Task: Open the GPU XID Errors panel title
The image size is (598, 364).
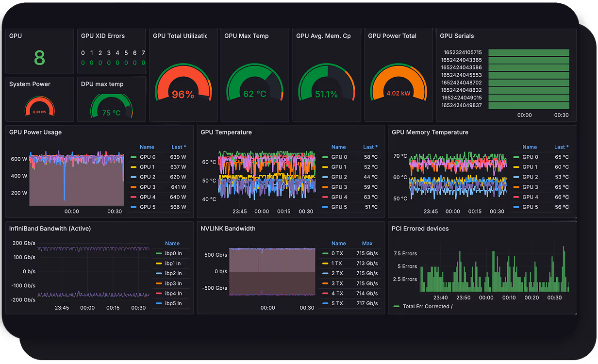Action: [103, 36]
